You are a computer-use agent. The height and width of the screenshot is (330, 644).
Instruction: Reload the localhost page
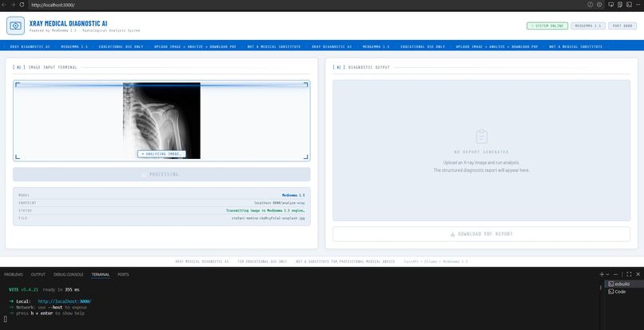coord(22,5)
